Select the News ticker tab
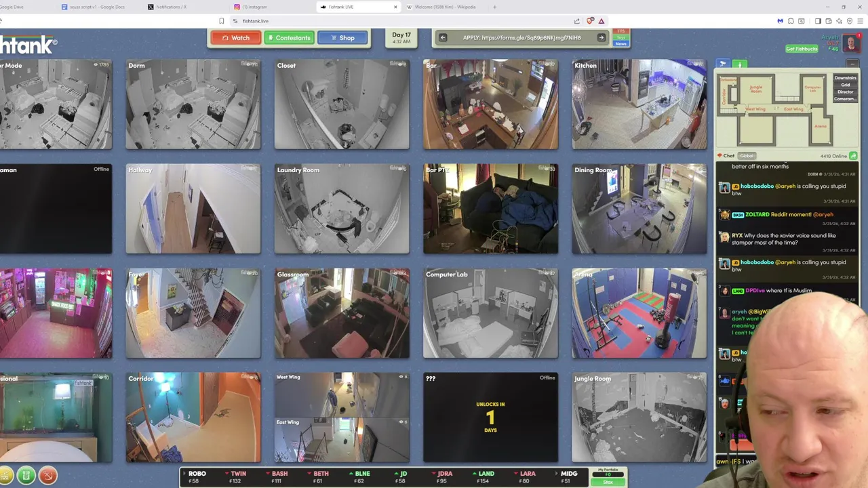868x488 pixels. click(x=621, y=43)
